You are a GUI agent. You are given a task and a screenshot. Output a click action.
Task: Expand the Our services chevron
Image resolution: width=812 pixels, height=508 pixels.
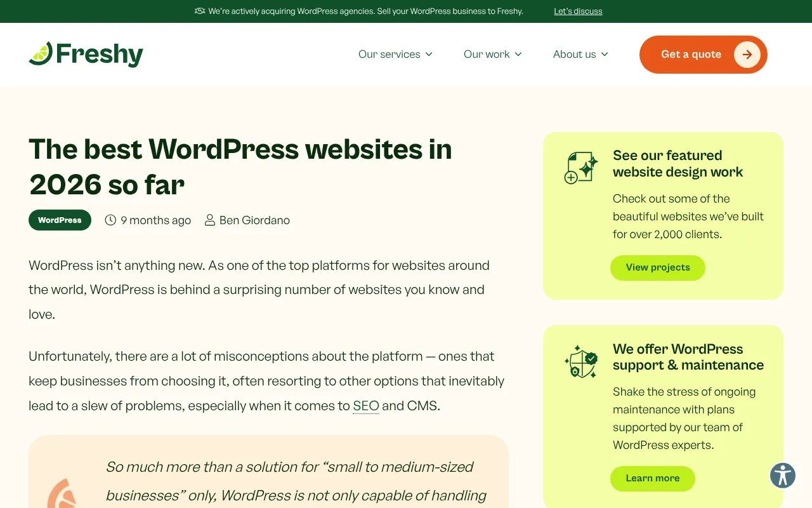pyautogui.click(x=429, y=55)
